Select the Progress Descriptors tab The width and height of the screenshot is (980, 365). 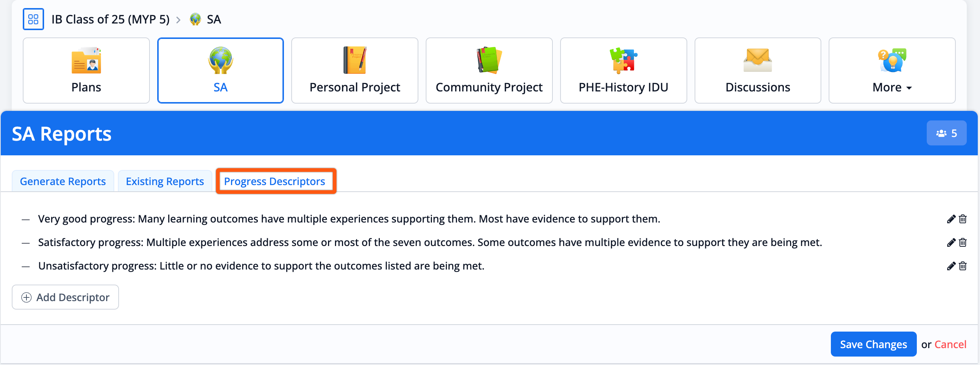click(x=274, y=181)
